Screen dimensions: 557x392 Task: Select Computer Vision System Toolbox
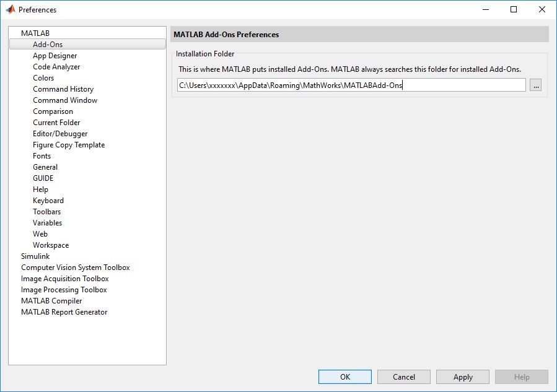76,268
